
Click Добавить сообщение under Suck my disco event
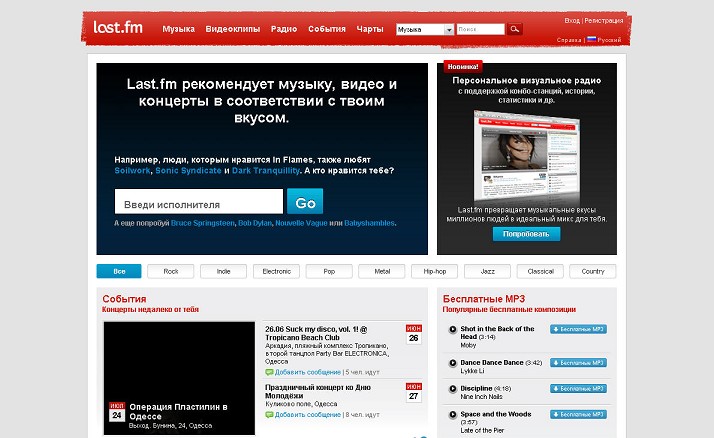point(308,372)
